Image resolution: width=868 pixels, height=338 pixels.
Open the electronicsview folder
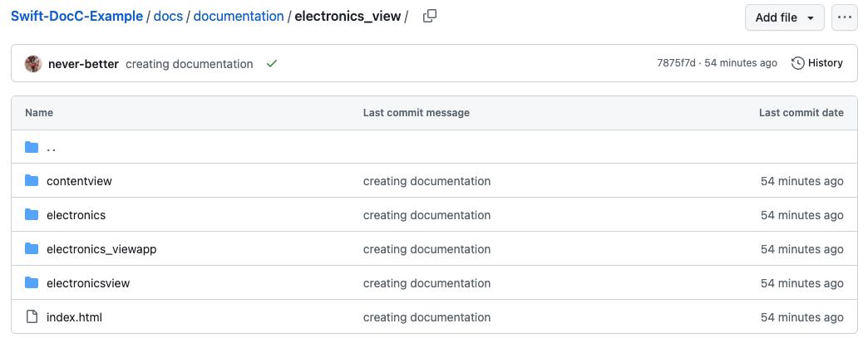point(88,283)
